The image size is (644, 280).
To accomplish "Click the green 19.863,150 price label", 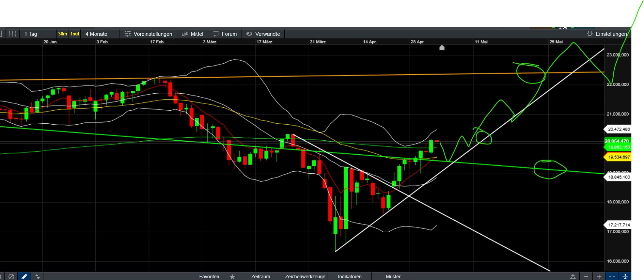I will pos(617,147).
